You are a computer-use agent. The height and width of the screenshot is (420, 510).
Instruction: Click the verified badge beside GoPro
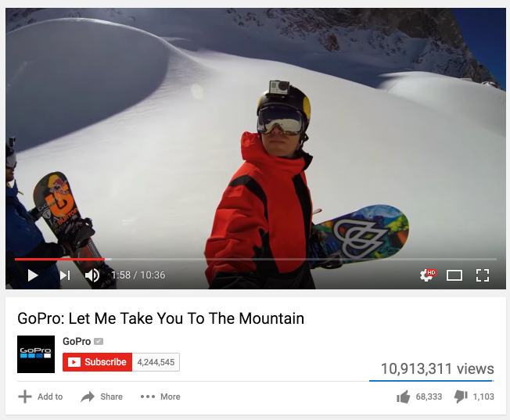tap(99, 341)
